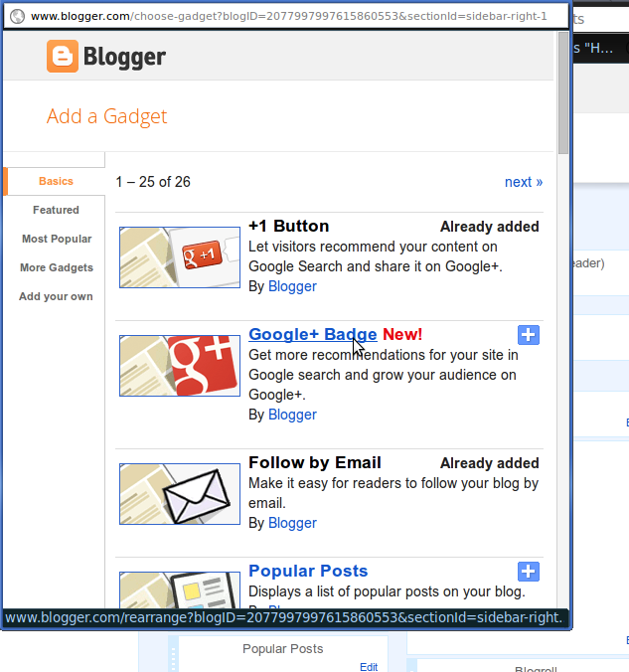This screenshot has width=629, height=672.
Task: Click the 'Add a Gadget' heading
Action: point(106,116)
